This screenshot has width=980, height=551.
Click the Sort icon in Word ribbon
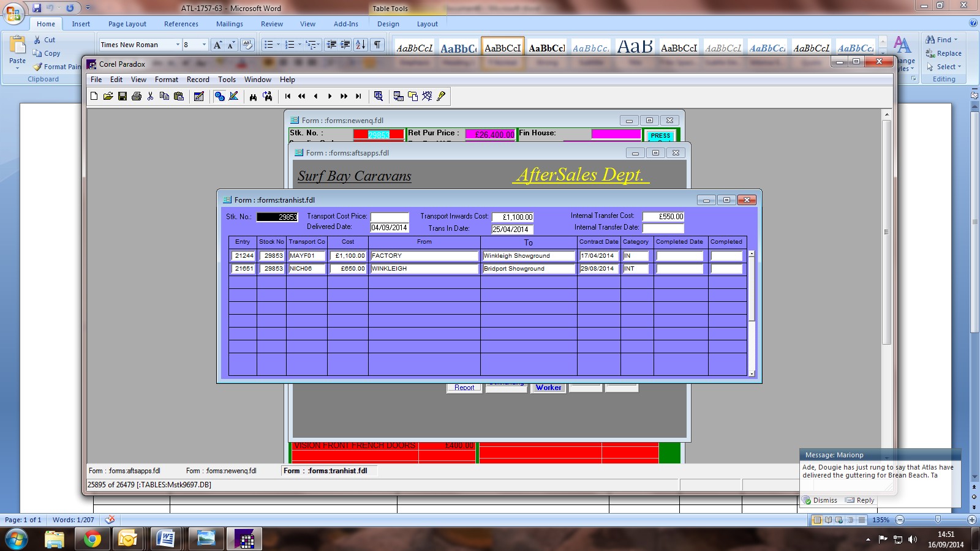(361, 45)
